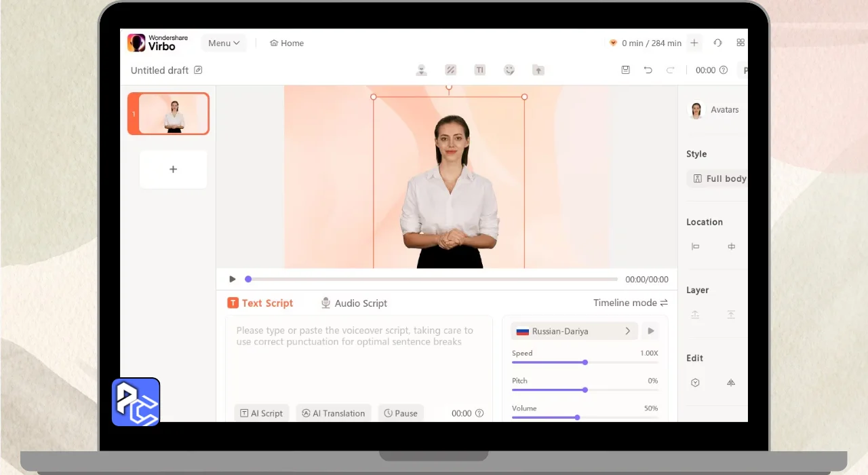
Task: Move layer up one level
Action: click(x=695, y=315)
